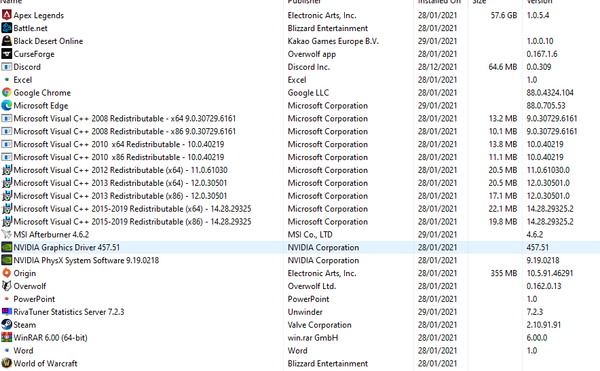Select the Black Desert Online name
The width and height of the screenshot is (600, 371).
(48, 41)
